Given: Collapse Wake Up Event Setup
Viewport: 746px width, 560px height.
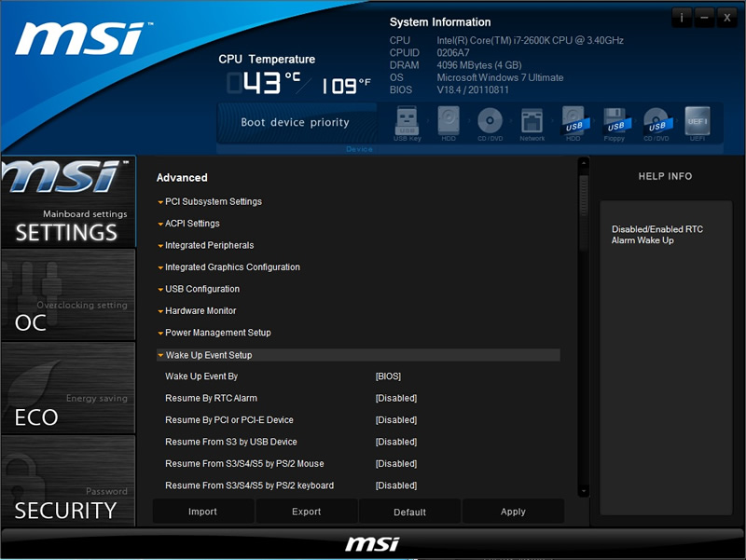Looking at the screenshot, I should coord(358,355).
